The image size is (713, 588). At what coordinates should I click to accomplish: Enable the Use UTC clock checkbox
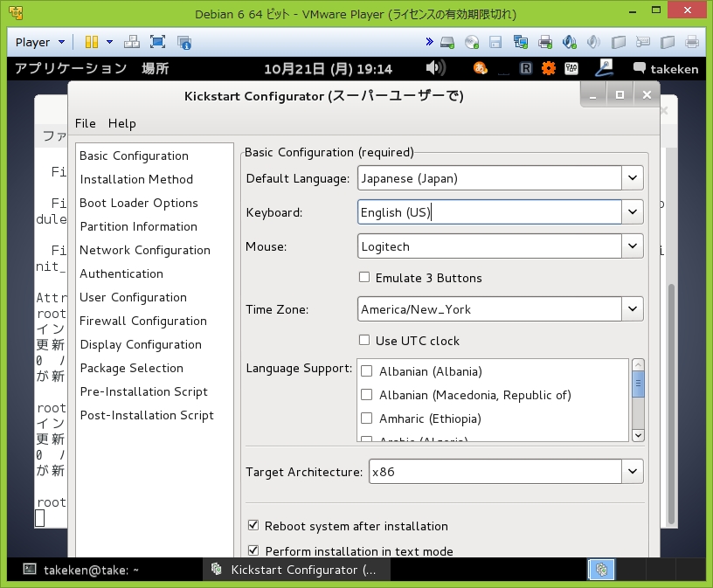[364, 340]
